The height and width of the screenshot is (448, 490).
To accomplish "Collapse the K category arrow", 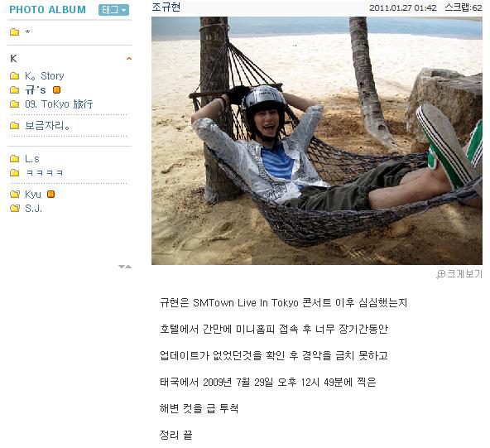I will (x=129, y=59).
